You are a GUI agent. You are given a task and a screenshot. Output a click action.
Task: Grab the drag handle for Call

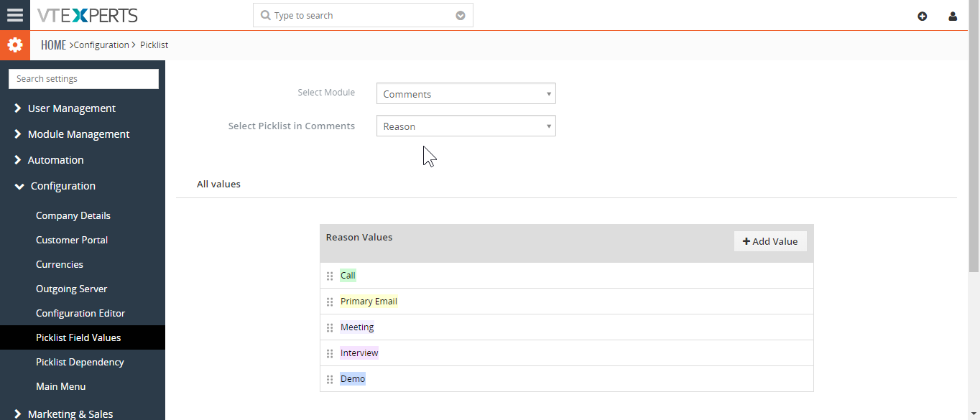(x=330, y=276)
